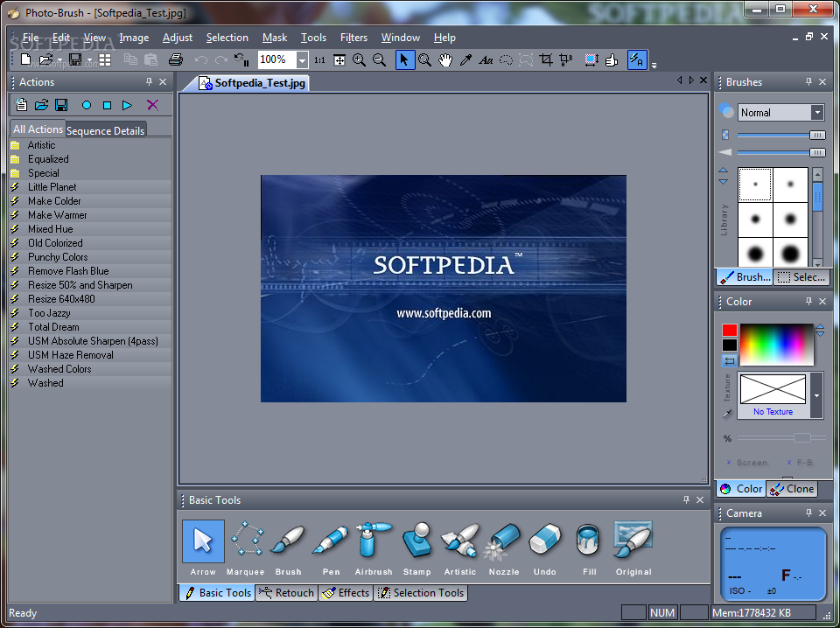Select the Crop tool in toolbar
Viewport: 840px width, 628px height.
pyautogui.click(x=546, y=59)
